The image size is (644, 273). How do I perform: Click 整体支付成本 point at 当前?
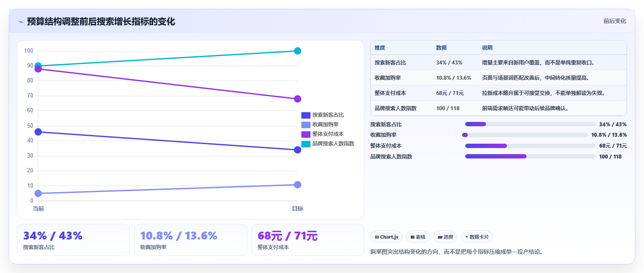(38, 69)
